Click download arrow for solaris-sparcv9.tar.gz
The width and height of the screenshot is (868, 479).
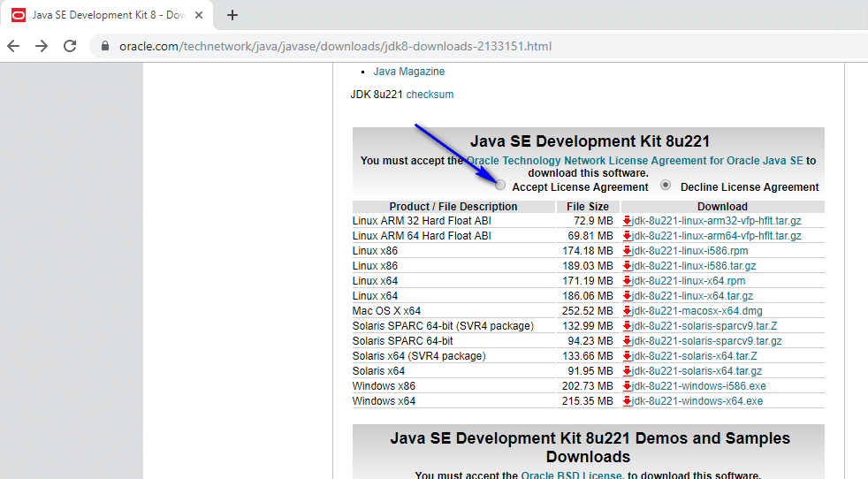628,341
